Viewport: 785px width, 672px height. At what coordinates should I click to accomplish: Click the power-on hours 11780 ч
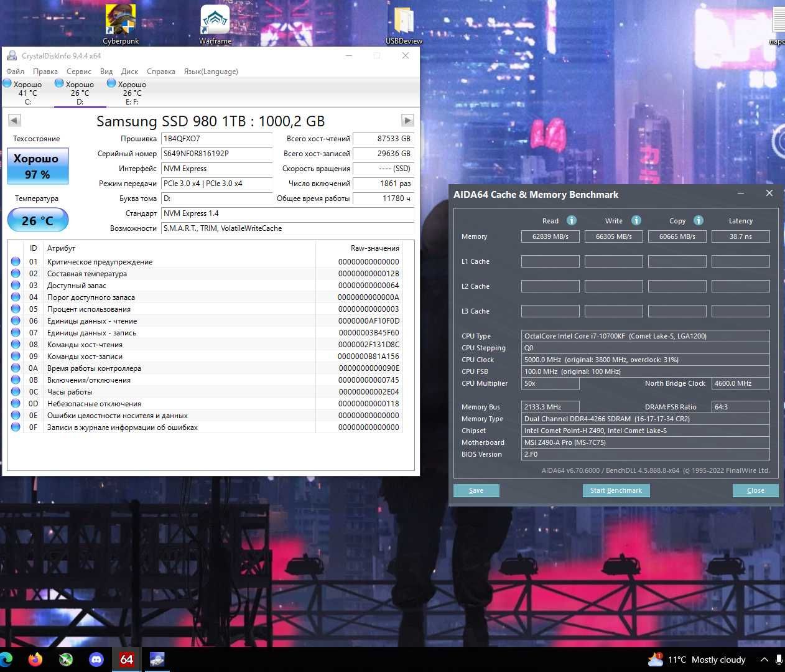(383, 198)
